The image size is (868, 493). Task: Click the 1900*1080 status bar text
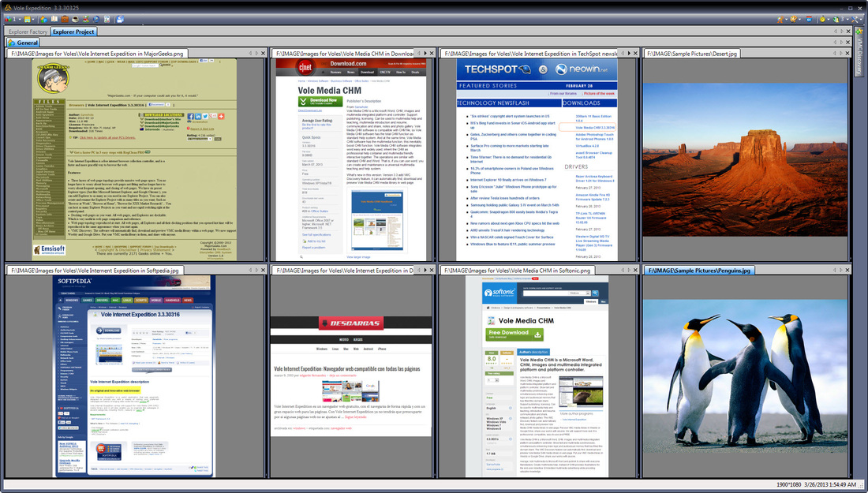789,484
